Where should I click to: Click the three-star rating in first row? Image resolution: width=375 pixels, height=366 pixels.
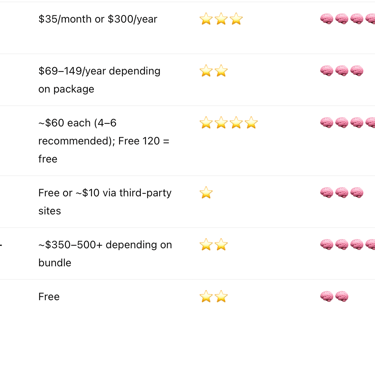[x=221, y=19]
